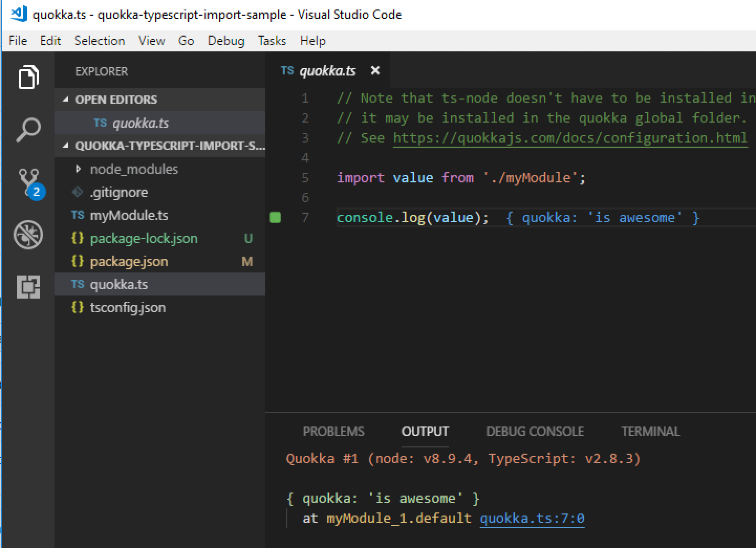Click the TS icon on the quokka.ts tab

(x=287, y=70)
